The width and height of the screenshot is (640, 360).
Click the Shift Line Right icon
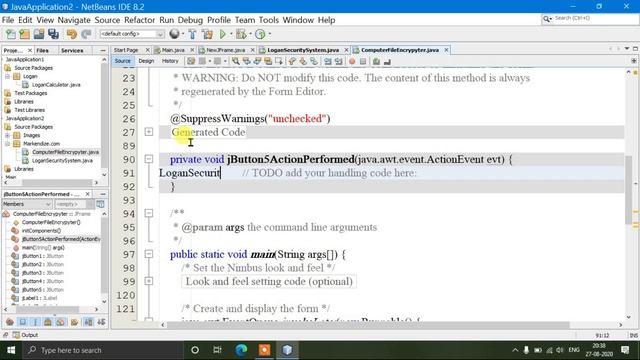(x=338, y=62)
